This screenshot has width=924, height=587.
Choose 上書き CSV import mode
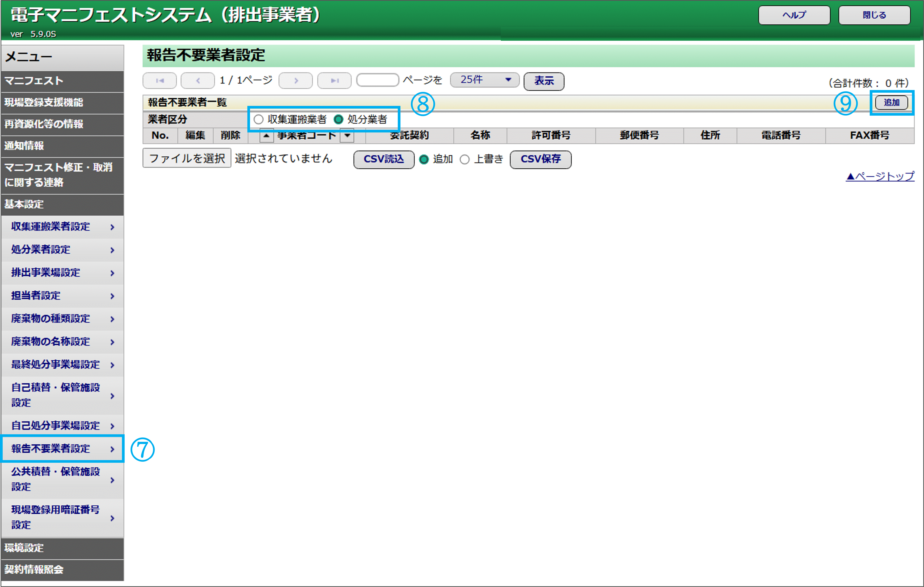[x=465, y=159]
